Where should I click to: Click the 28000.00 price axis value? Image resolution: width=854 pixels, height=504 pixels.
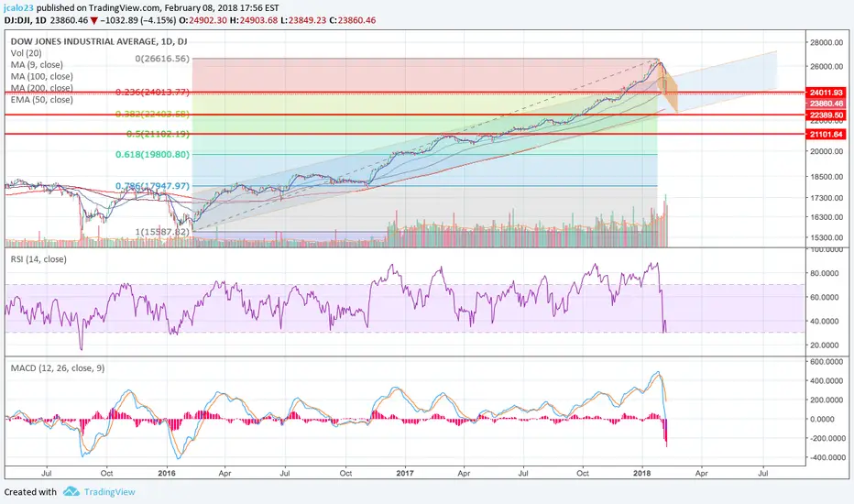click(x=827, y=42)
